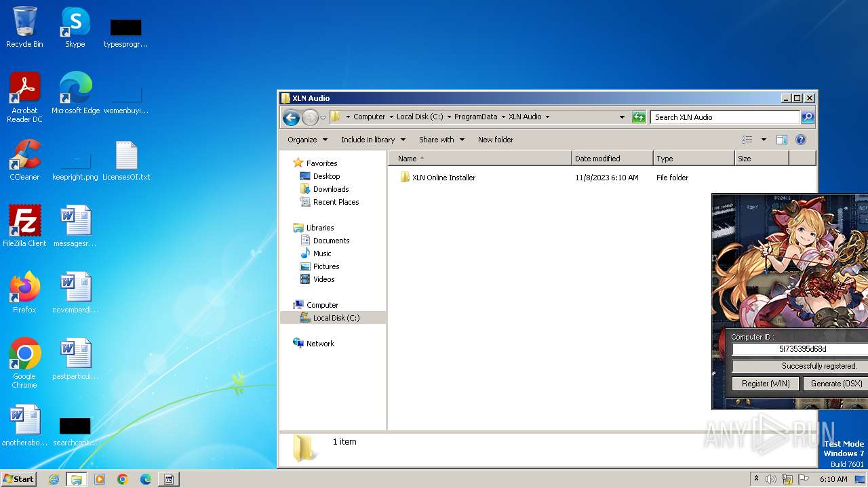Open FileZilla Client shortcut
This screenshot has height=488, width=868.
[24, 226]
